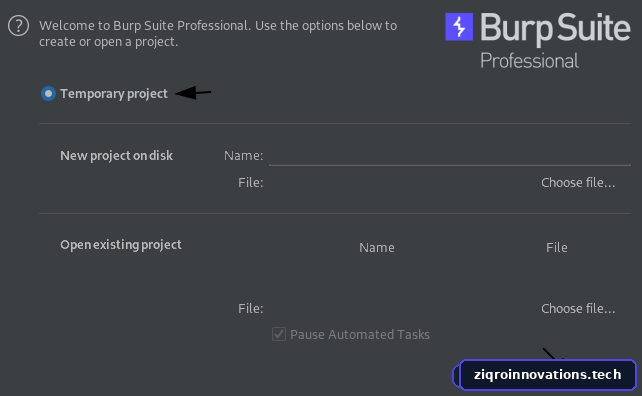Open the ziqroinnovations.tech badge
This screenshot has width=642, height=396.
click(547, 375)
